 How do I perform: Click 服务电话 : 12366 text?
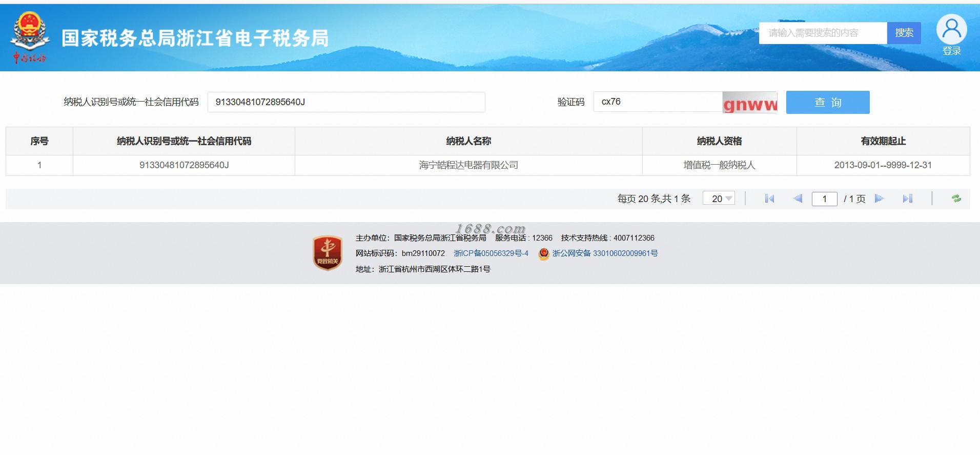click(523, 238)
